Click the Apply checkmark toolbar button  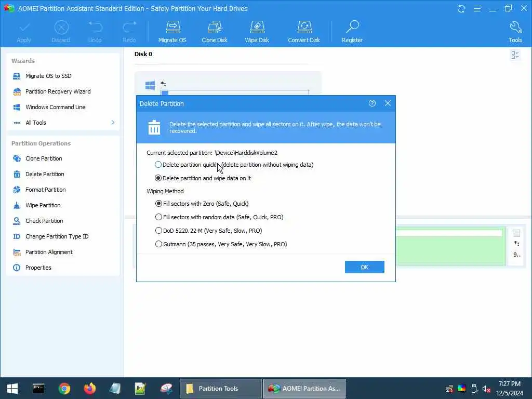pyautogui.click(x=24, y=32)
